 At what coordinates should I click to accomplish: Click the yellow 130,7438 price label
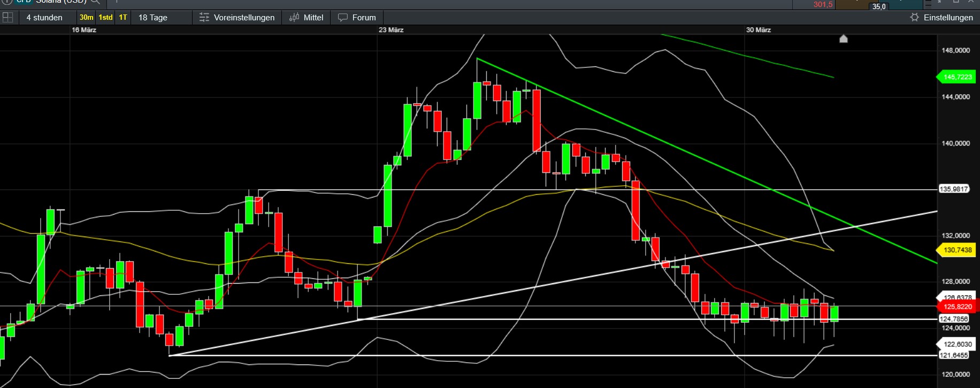pos(956,250)
